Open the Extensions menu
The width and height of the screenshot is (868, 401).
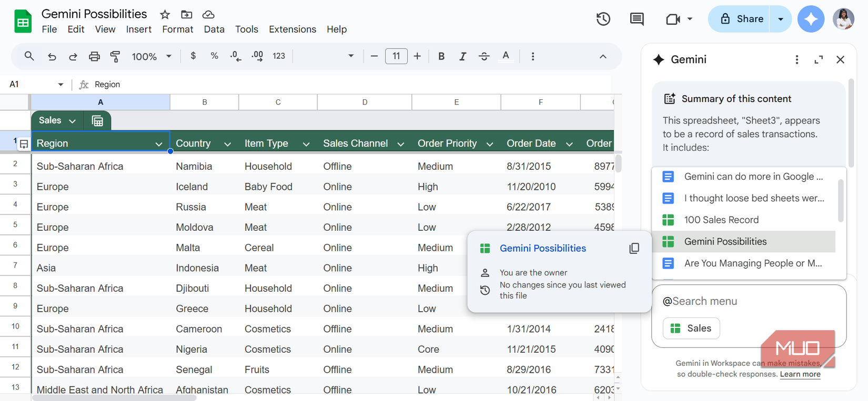[x=292, y=29]
